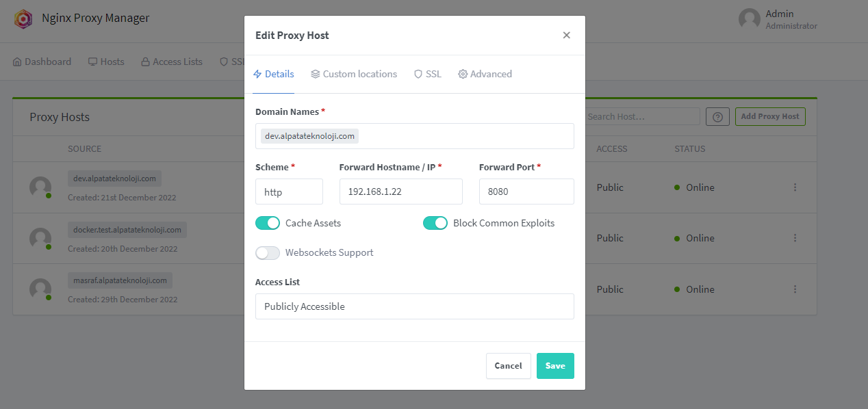Click the Admin user avatar icon
This screenshot has height=409, width=868.
tap(750, 19)
